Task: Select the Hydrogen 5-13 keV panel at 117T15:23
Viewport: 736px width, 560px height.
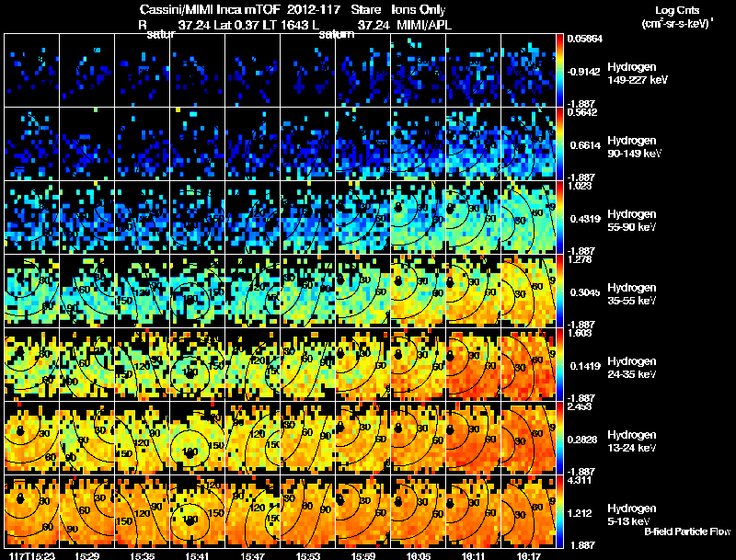Action: 32,512
